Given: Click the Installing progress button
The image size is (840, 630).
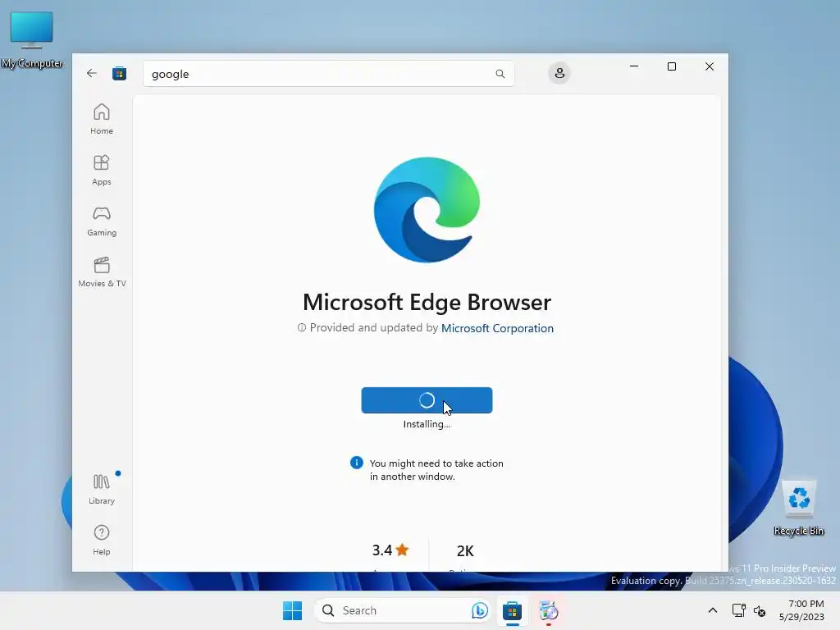Looking at the screenshot, I should (x=427, y=400).
